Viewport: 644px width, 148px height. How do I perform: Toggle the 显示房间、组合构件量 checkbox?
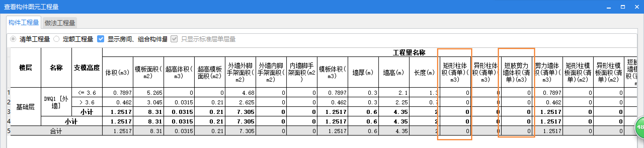(x=100, y=39)
